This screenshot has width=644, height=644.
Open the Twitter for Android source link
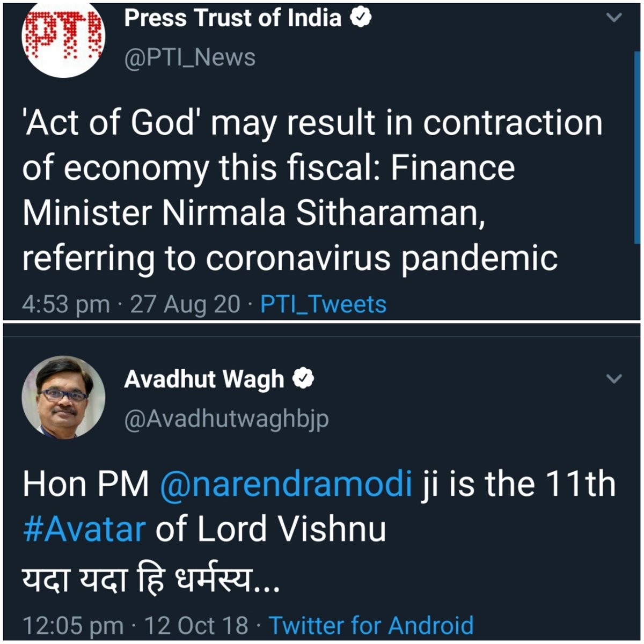pyautogui.click(x=371, y=625)
